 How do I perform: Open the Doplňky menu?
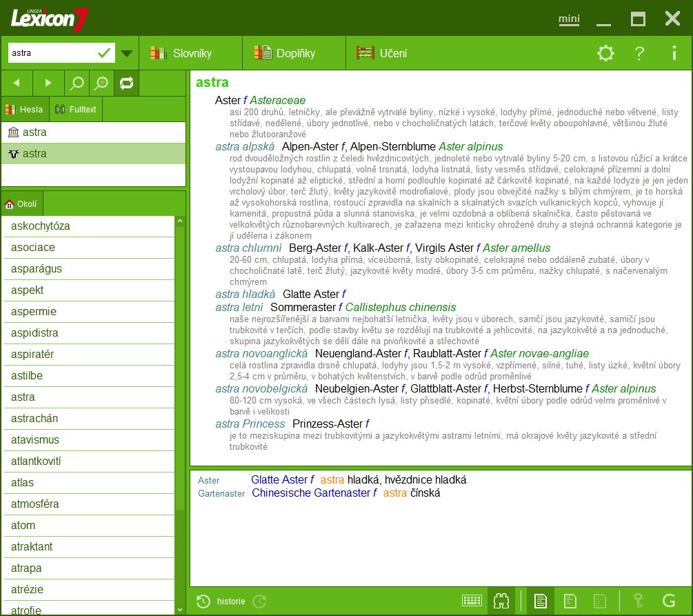click(294, 53)
